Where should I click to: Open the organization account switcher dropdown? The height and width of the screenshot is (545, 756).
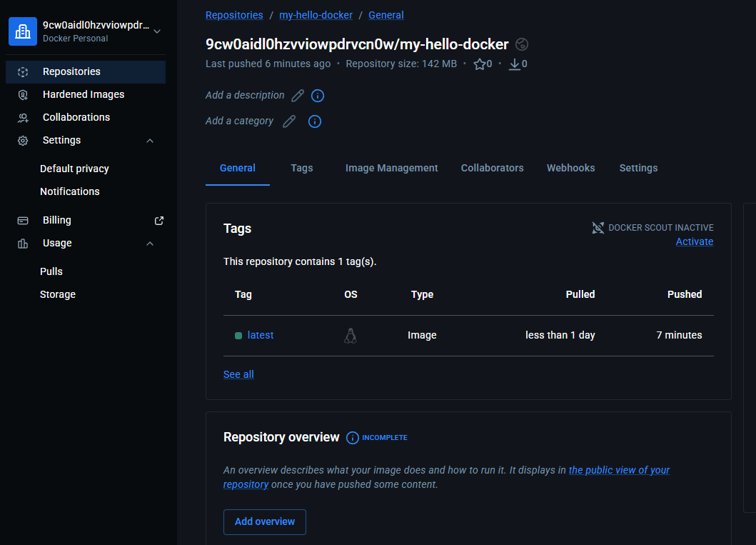point(157,31)
